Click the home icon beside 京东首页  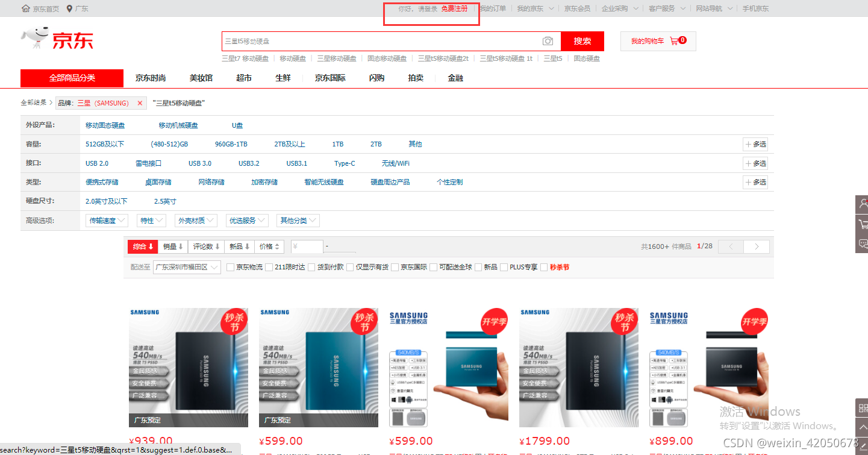(x=25, y=8)
